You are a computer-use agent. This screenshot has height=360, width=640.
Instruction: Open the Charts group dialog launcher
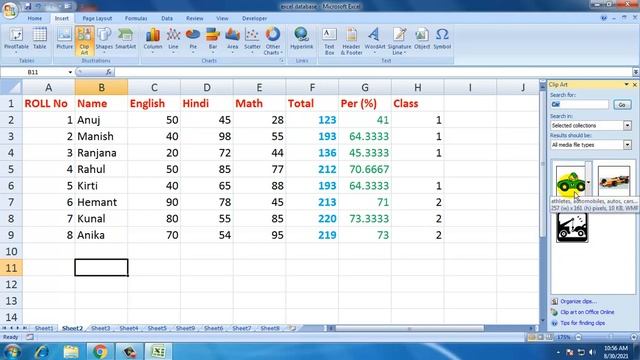point(281,60)
